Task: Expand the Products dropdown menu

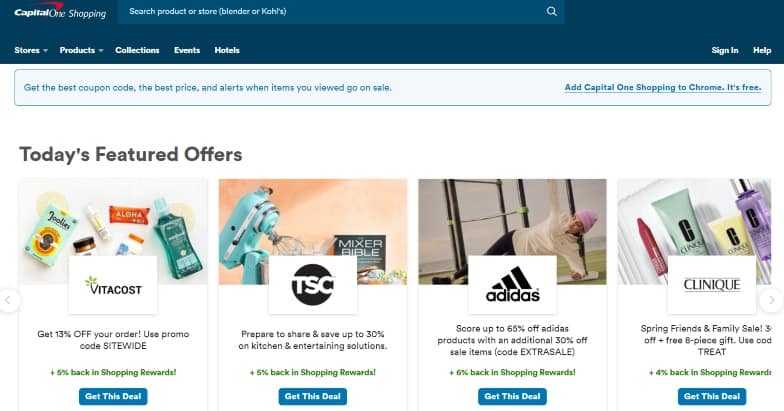Action: (81, 50)
